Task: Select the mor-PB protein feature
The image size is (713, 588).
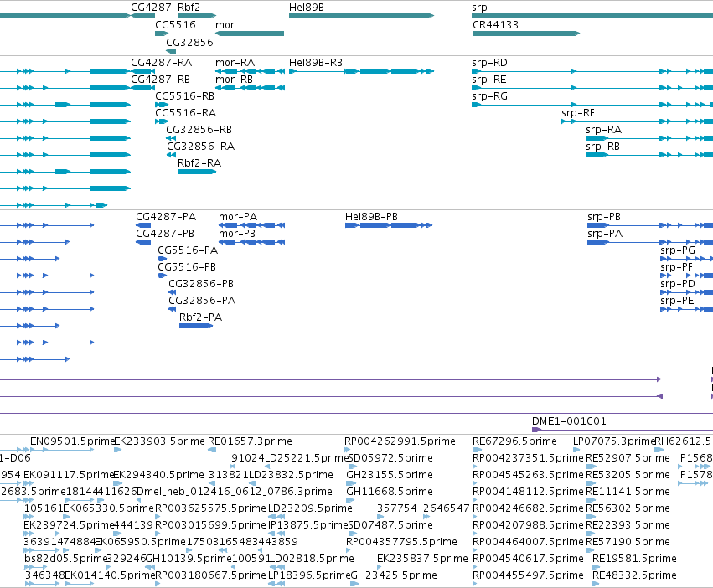Action: tap(252, 242)
